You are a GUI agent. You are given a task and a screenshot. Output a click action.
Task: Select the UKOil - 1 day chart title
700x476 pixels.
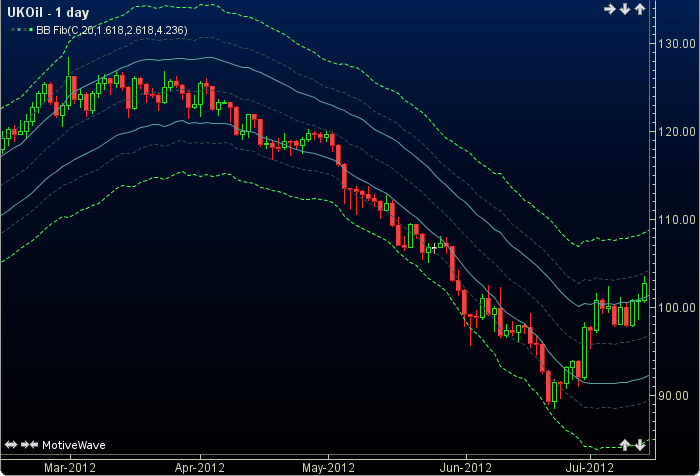(48, 13)
